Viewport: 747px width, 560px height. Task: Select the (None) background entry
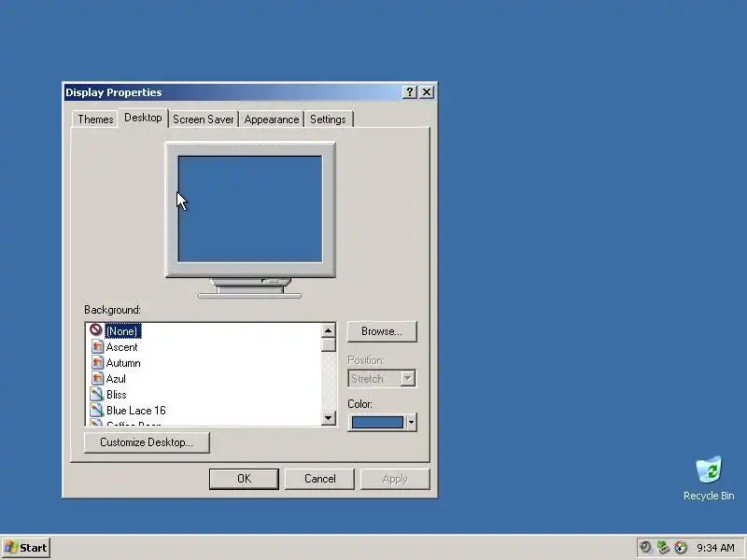(123, 331)
